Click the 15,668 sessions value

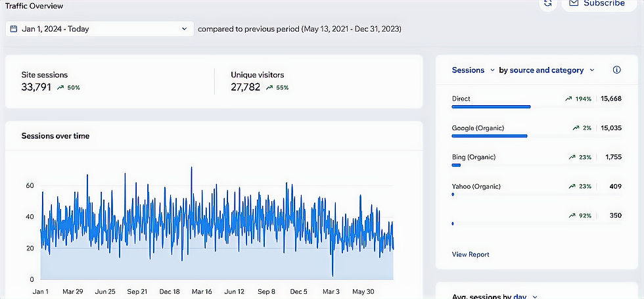(611, 99)
